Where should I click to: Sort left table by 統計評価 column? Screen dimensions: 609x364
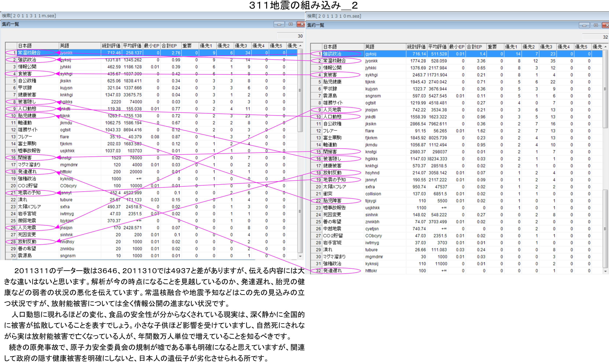click(x=111, y=46)
